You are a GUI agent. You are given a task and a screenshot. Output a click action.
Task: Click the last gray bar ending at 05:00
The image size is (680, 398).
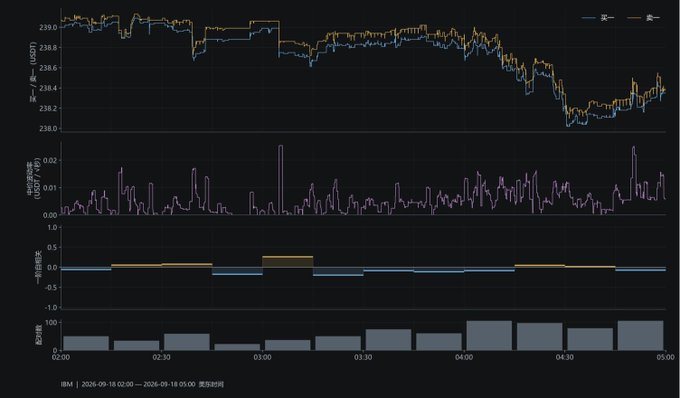pos(641,336)
